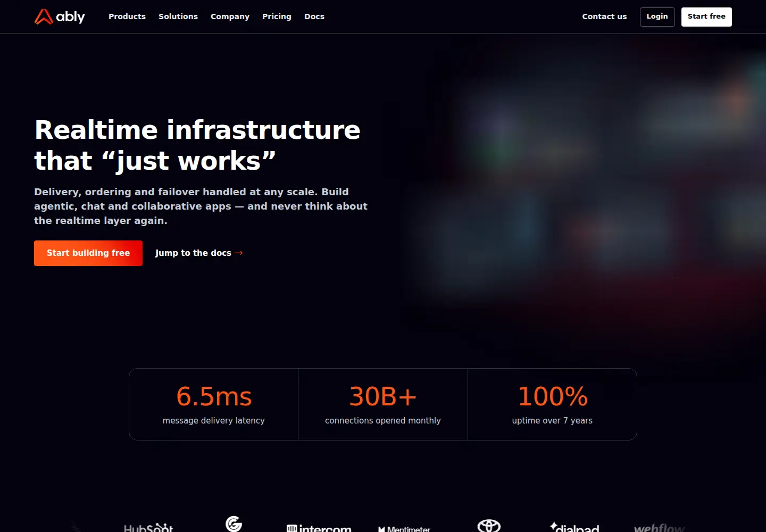The image size is (766, 532).
Task: Go to the Pricing page
Action: [x=277, y=16]
